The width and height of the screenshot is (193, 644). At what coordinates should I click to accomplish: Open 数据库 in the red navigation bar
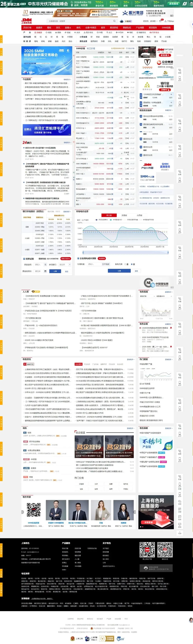pyautogui.click(x=39, y=28)
